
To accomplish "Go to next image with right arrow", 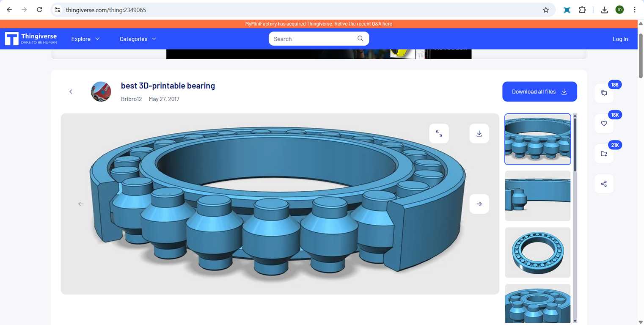I will click(479, 204).
